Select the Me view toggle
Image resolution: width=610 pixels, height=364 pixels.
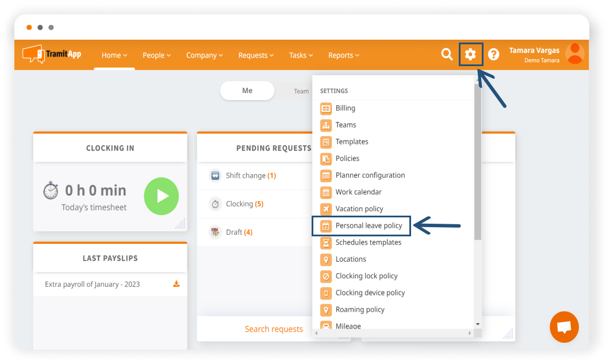pyautogui.click(x=247, y=91)
